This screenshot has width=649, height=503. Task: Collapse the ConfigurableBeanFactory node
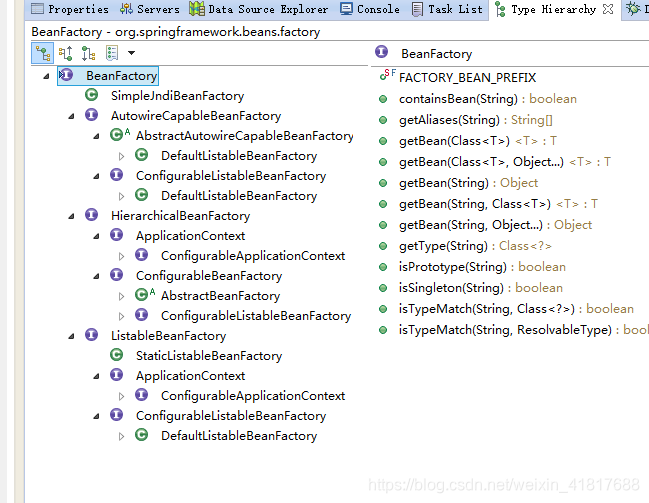tap(96, 276)
